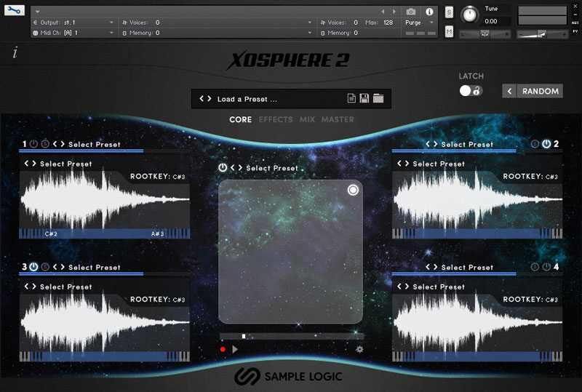Click the XY pad cursor handle
582x392 pixels.
[353, 190]
